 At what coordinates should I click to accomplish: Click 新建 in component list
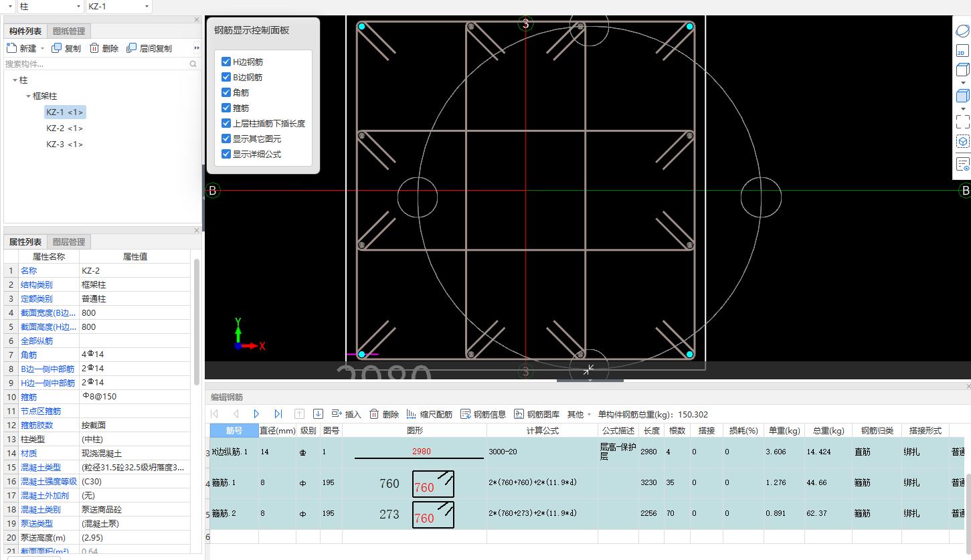point(21,48)
